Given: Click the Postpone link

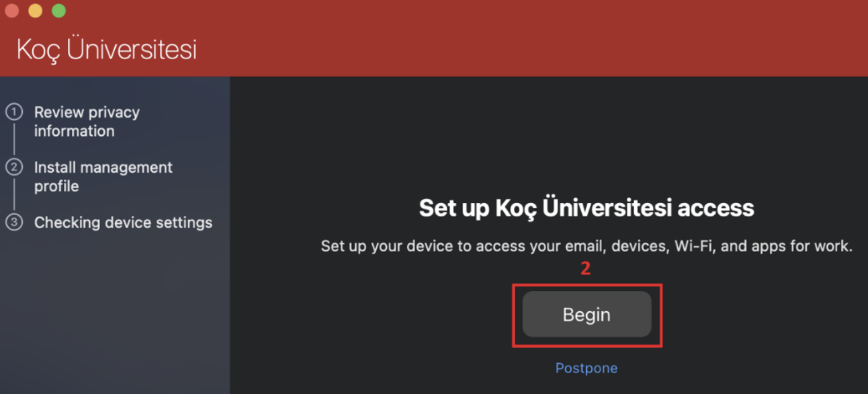Looking at the screenshot, I should pos(586,368).
